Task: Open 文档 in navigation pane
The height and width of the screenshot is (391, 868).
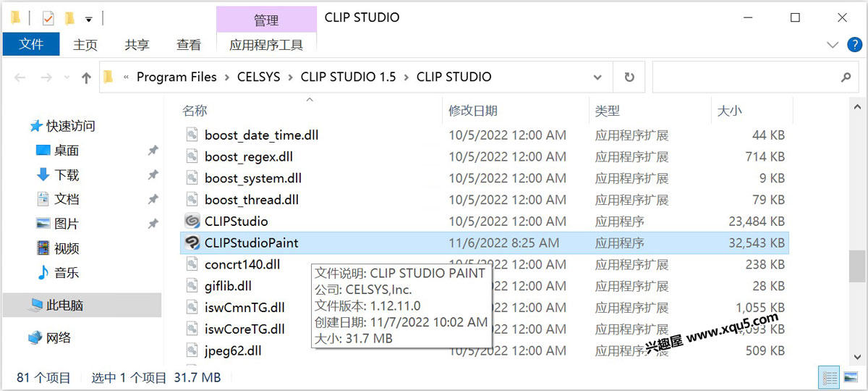Action: (67, 199)
